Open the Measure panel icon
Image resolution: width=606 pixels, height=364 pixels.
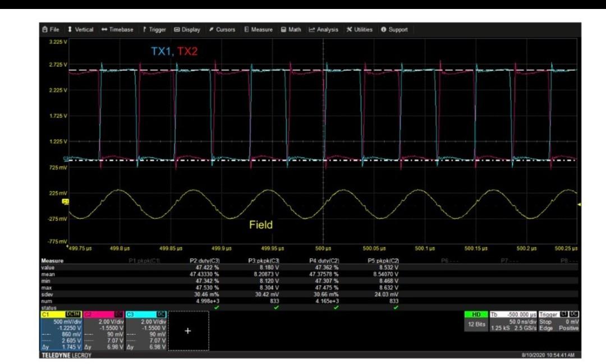click(x=247, y=30)
